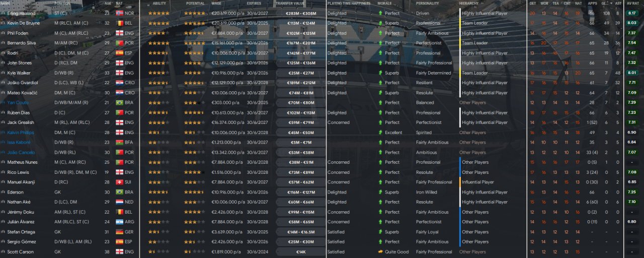Sort by the PLAYING TIME HAPPINESS header
This screenshot has height=258, width=644.
coord(349,4)
